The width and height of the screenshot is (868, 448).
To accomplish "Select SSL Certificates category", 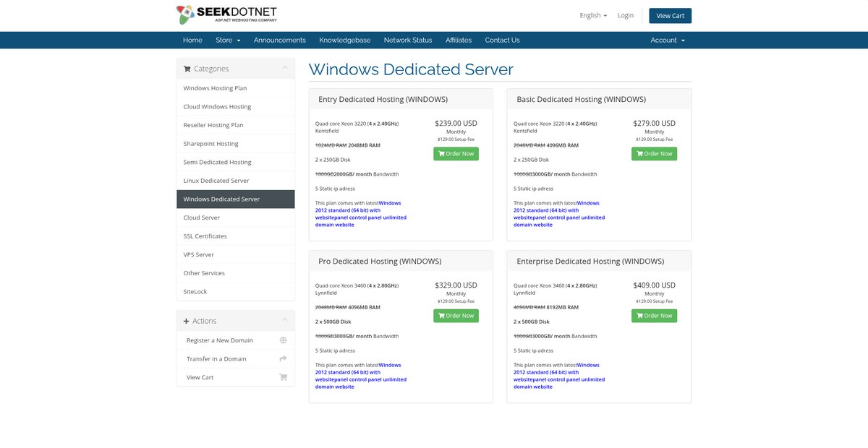I will pos(236,236).
